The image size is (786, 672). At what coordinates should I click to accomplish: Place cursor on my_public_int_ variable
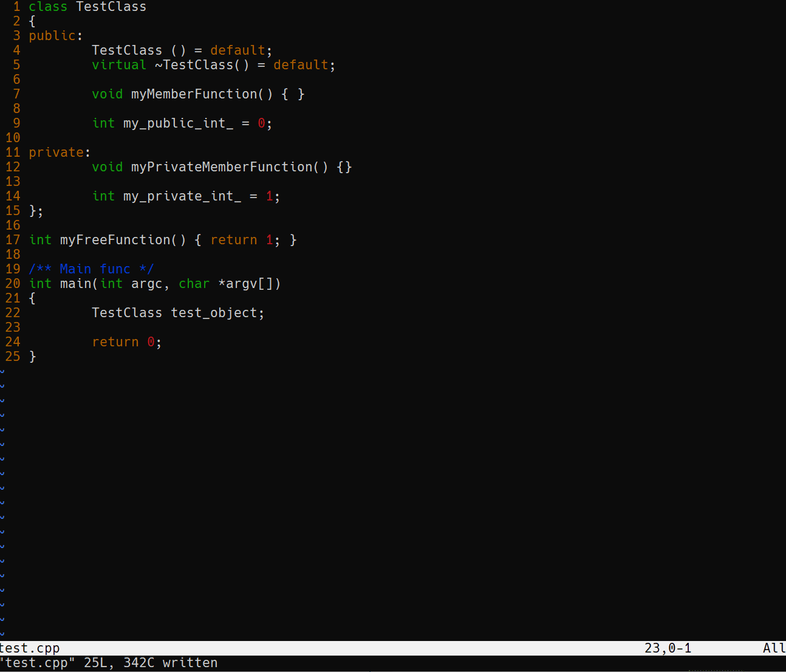177,123
